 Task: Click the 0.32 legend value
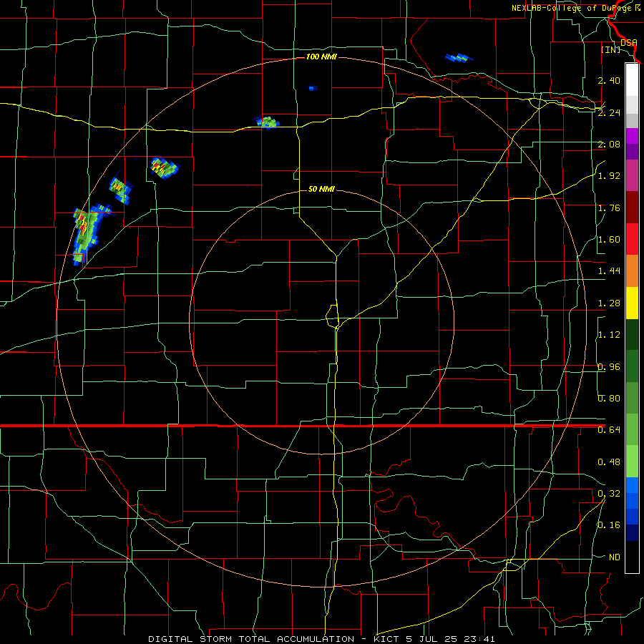coord(609,494)
